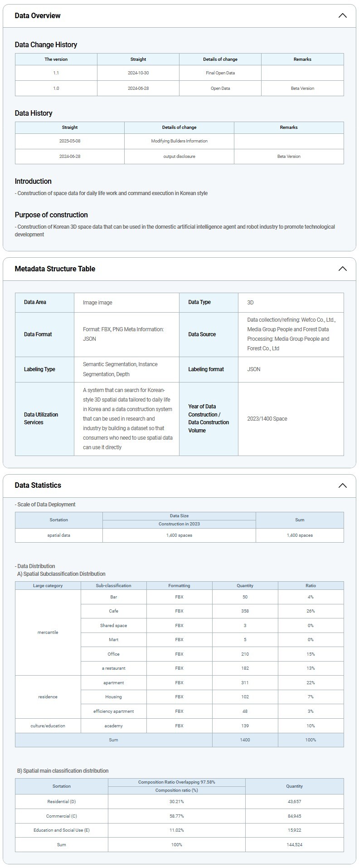Click the 144,524 total quantity cell

[294, 845]
